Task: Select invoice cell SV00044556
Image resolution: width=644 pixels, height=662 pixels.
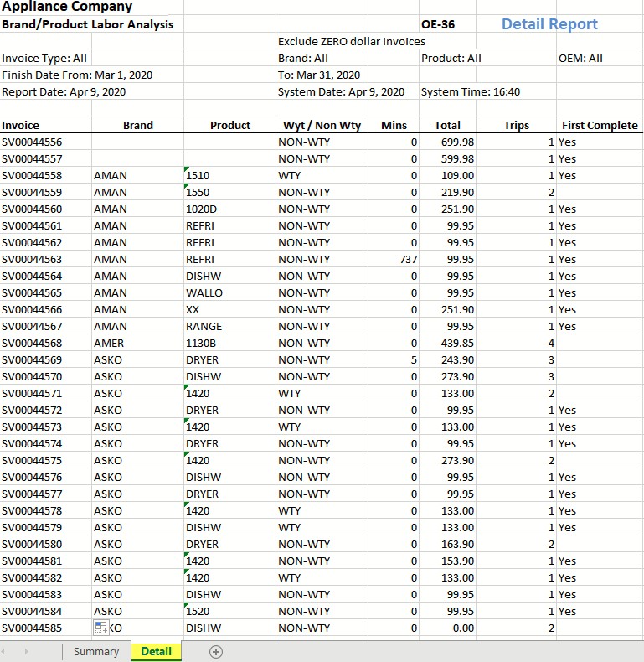Action: (46, 142)
